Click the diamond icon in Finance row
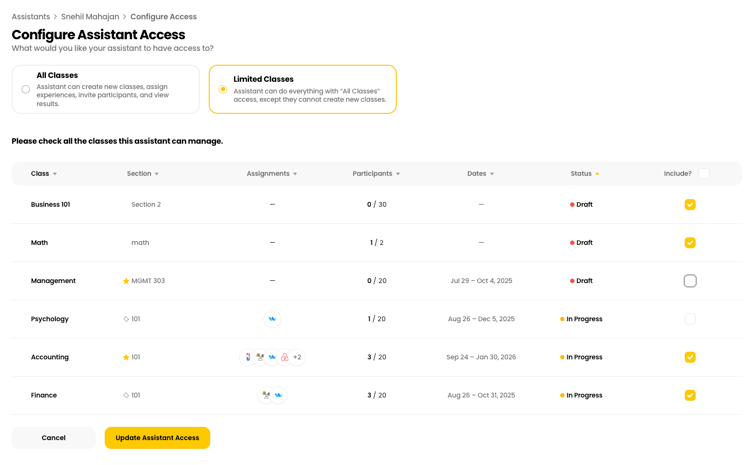The image size is (750, 465). pyautogui.click(x=126, y=395)
